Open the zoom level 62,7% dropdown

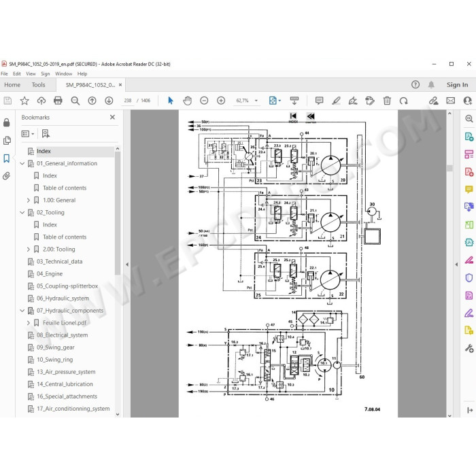(x=256, y=101)
